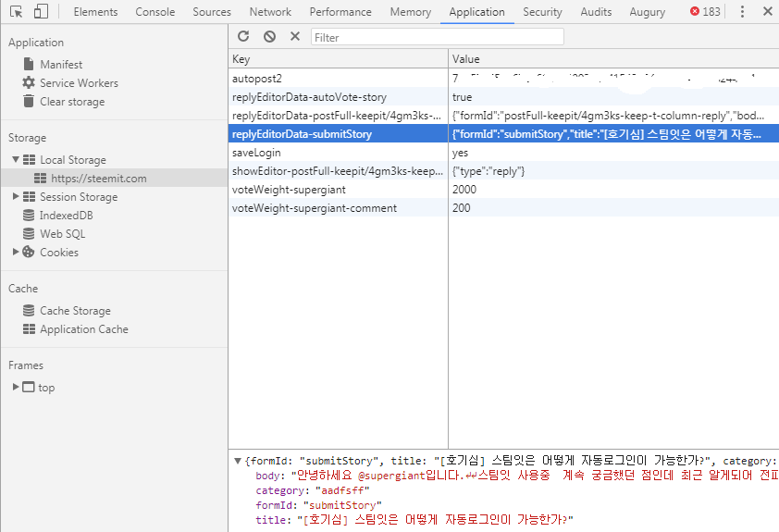Open the Web SQL item
The image size is (779, 532).
point(63,234)
